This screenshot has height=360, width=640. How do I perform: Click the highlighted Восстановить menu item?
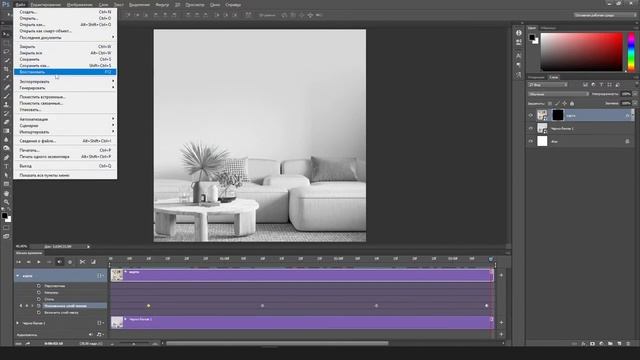tap(65, 72)
